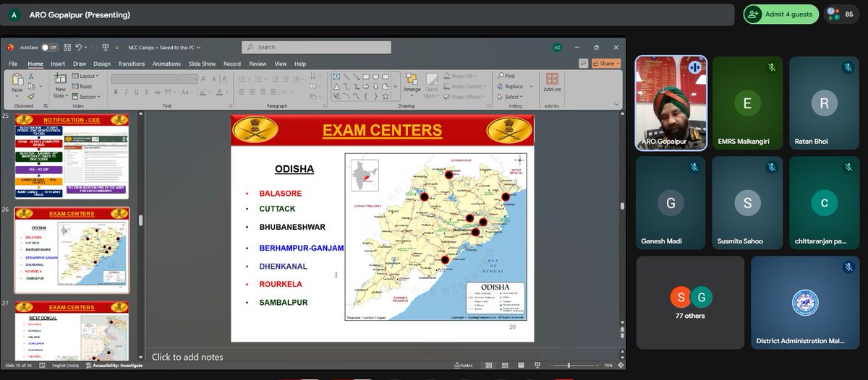Toggle Underline formatting
The image size is (868, 380).
(136, 92)
